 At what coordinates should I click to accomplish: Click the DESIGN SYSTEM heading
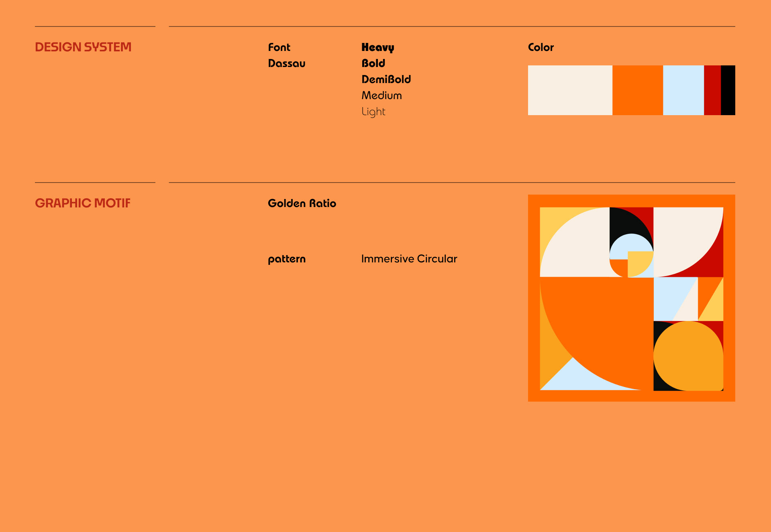click(83, 47)
